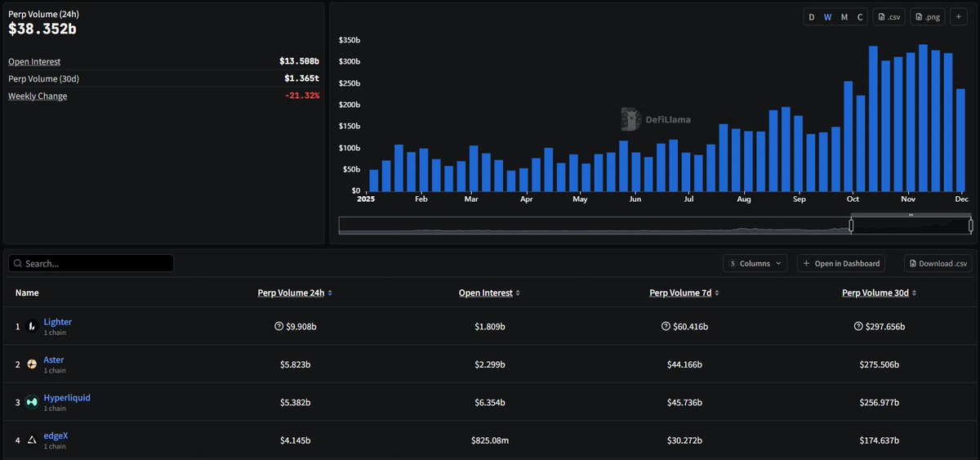Click sort arrows next to Perp Volume 30d
This screenshot has width=980, height=460.
[x=915, y=293]
